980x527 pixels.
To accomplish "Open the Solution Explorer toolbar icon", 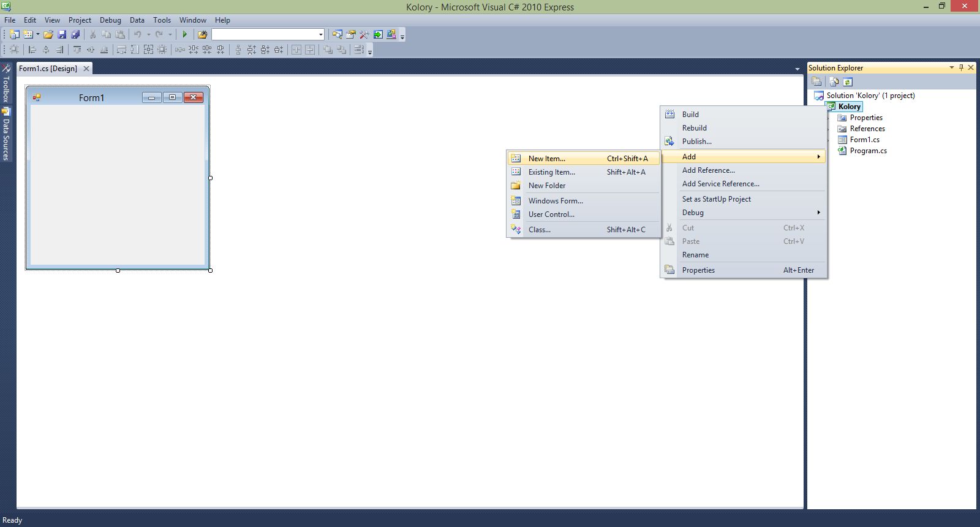I will (337, 34).
